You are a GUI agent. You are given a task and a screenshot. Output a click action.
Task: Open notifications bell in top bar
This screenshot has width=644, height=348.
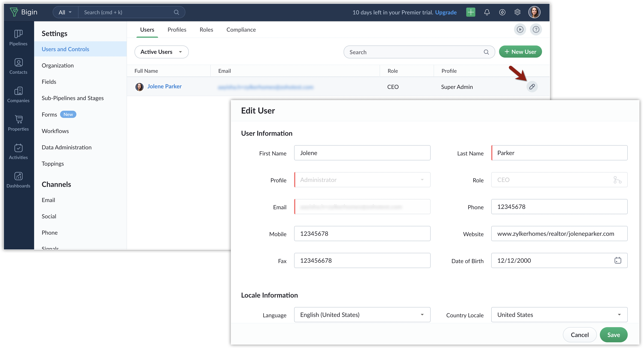(487, 12)
